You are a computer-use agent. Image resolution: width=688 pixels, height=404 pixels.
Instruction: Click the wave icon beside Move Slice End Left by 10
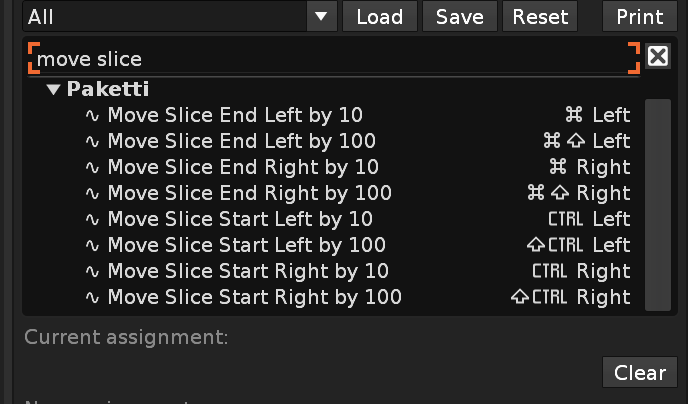[x=93, y=115]
